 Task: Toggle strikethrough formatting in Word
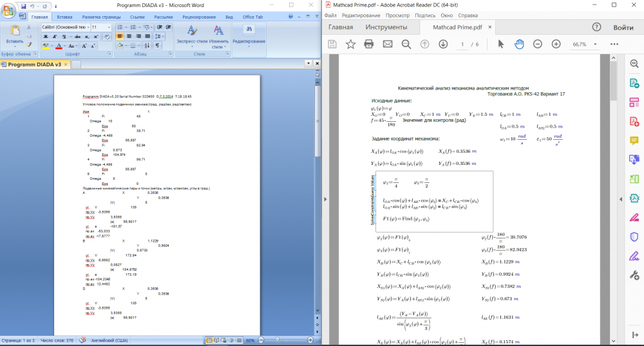77,37
